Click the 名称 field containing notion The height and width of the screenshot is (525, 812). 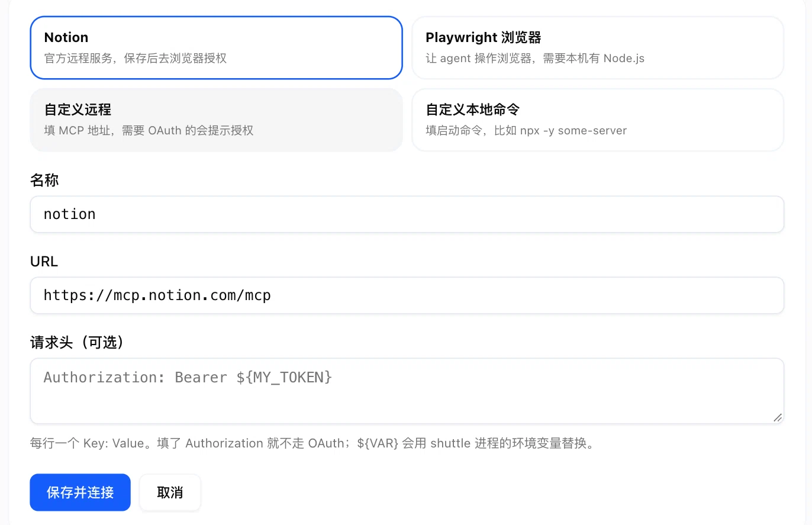coord(407,214)
